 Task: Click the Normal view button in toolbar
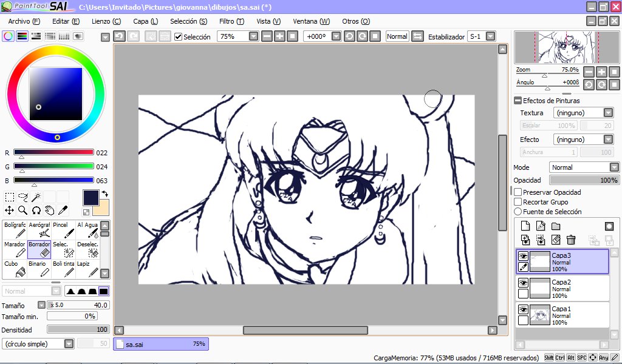click(397, 36)
